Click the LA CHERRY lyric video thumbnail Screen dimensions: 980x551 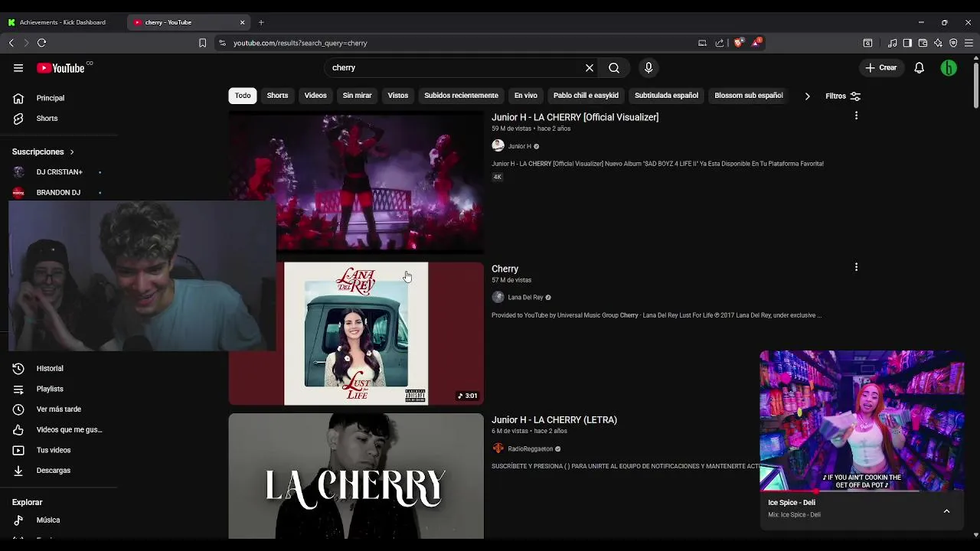tap(356, 476)
